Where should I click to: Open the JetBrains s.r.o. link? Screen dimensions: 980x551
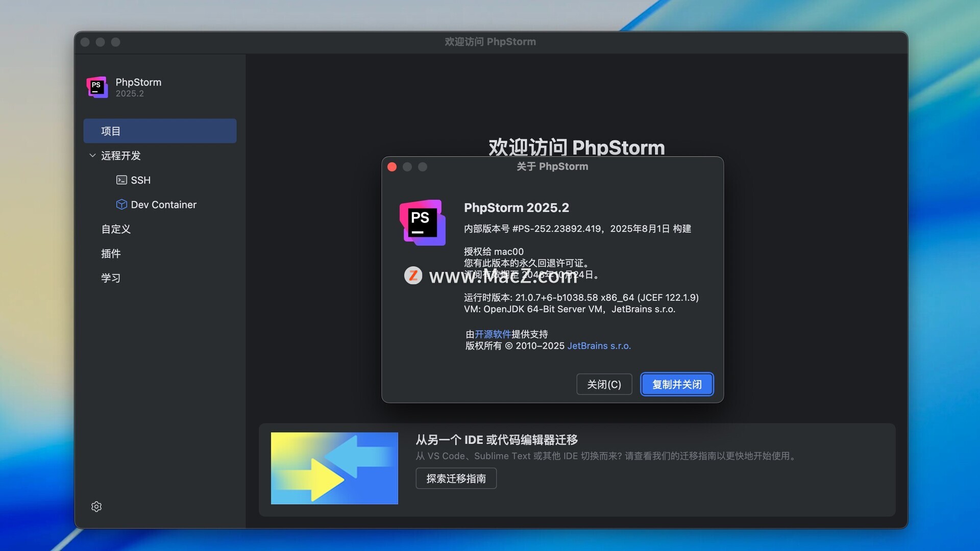[x=599, y=346]
